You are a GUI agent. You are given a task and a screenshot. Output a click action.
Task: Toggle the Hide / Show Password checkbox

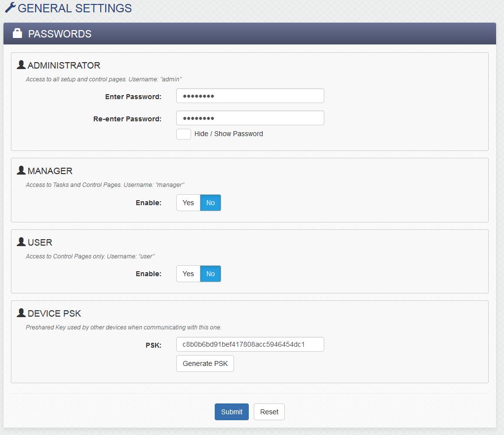tap(183, 134)
